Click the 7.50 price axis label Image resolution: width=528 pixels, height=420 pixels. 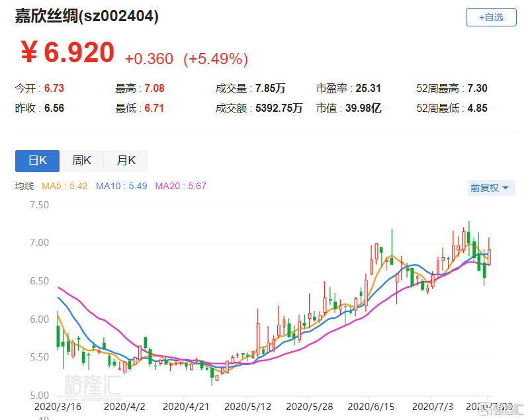tap(40, 204)
